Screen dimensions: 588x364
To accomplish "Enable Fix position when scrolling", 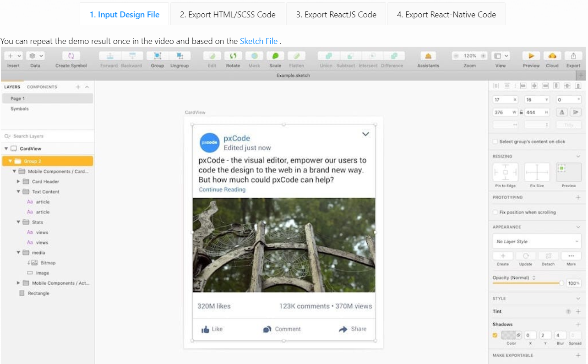I will coord(495,212).
